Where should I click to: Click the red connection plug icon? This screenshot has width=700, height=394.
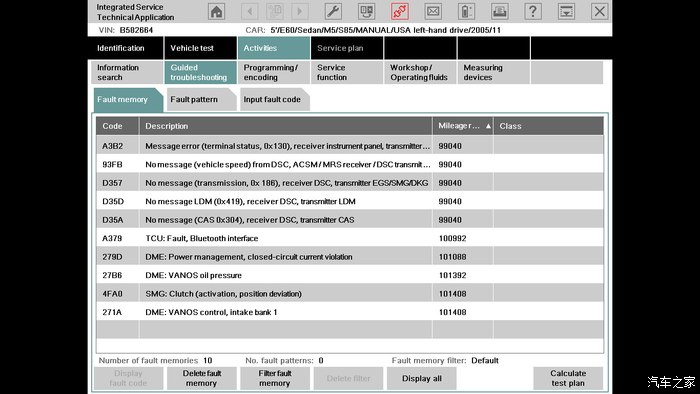point(400,12)
